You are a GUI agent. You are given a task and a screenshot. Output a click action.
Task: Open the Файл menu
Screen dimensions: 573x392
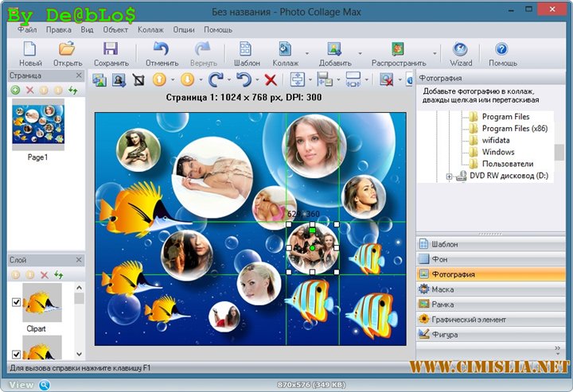coord(27,29)
